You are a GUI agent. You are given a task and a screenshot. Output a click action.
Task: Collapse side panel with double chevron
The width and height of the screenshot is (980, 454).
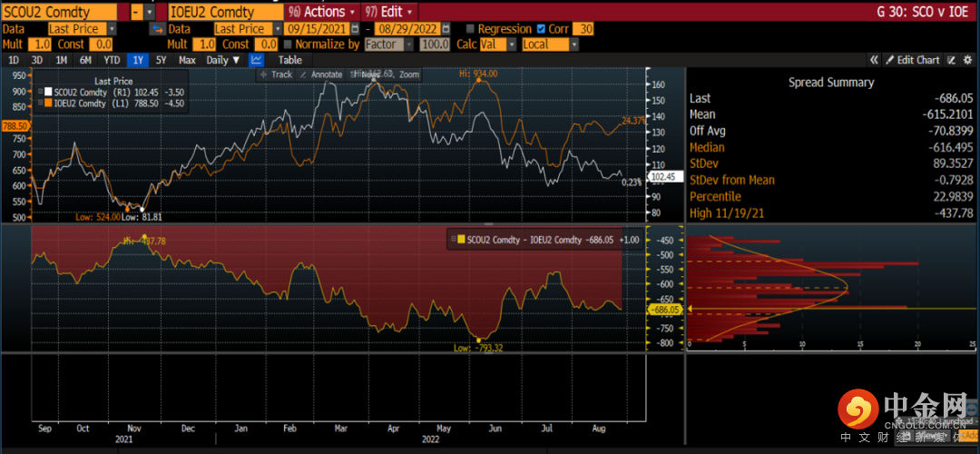click(874, 60)
